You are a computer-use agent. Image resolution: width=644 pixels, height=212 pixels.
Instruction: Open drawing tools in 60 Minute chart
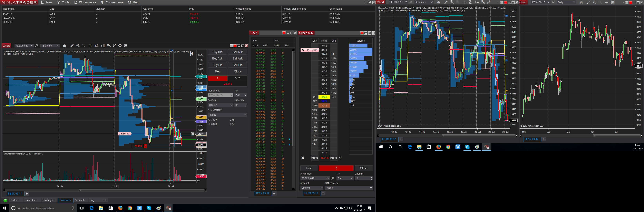pos(446,2)
